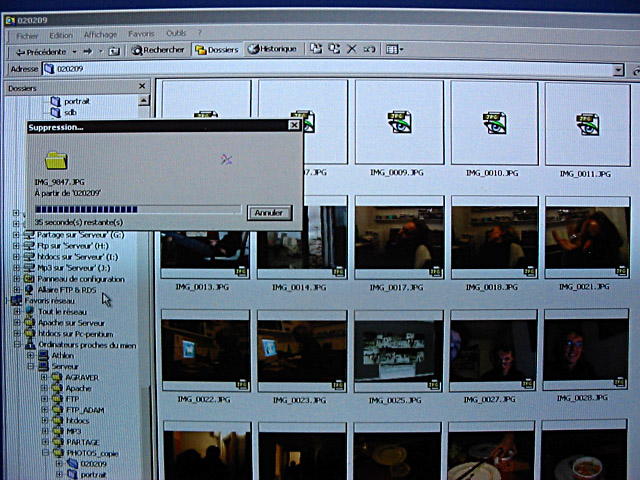Close the Dossiers side panel
The image size is (640, 480).
(x=142, y=86)
